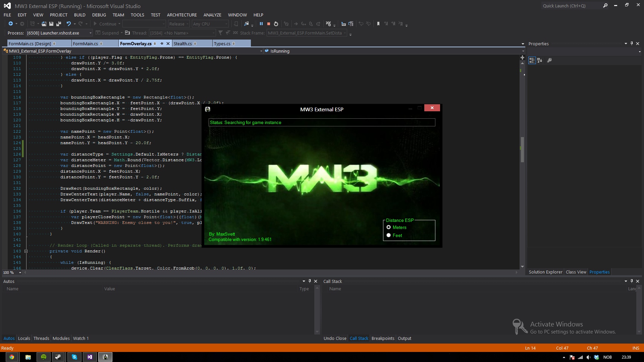Click the Property Pages wrench icon
This screenshot has height=362, width=644.
[549, 60]
